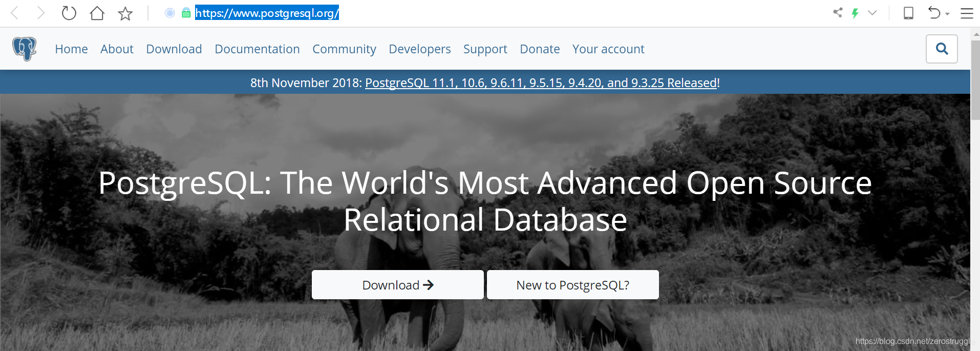Open Your account nav item

[x=608, y=49]
